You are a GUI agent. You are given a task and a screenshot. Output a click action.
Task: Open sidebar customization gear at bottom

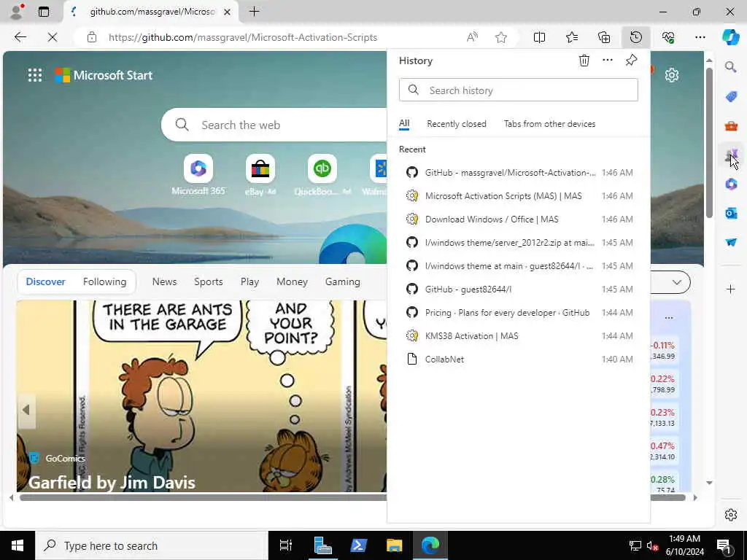coord(731,515)
